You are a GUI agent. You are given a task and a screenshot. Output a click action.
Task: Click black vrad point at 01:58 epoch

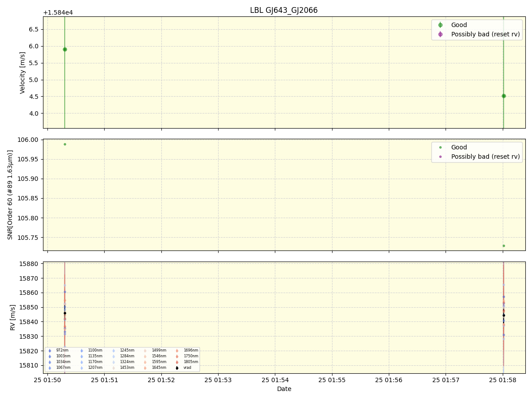(x=504, y=315)
